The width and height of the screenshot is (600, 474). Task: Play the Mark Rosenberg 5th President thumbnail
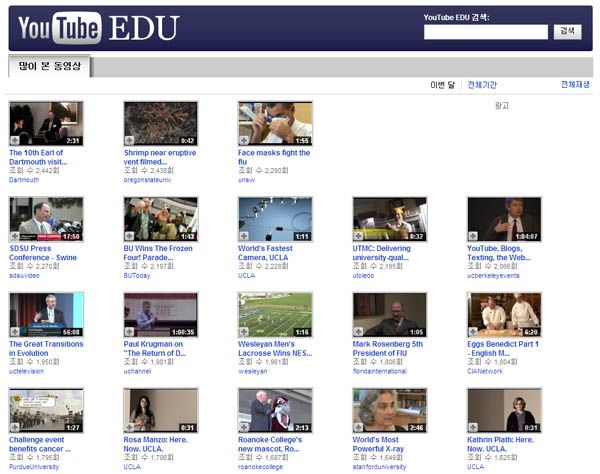(x=390, y=315)
